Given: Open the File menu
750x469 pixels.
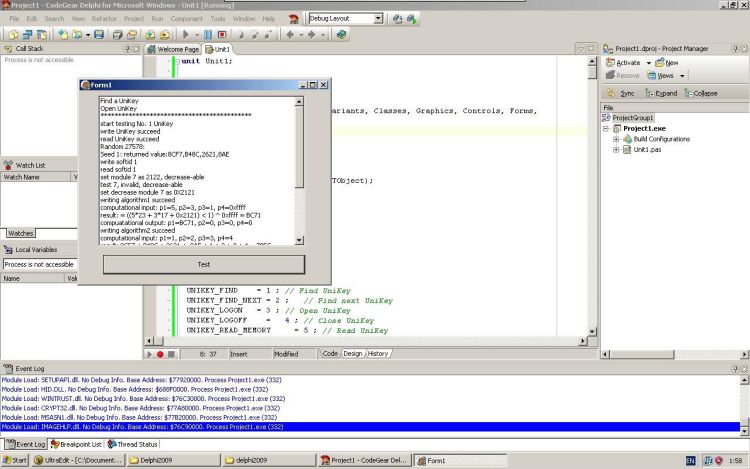Looking at the screenshot, I should coord(14,19).
